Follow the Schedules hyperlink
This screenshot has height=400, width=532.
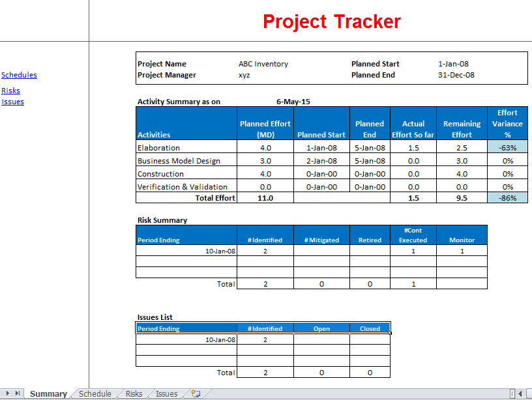pyautogui.click(x=19, y=75)
